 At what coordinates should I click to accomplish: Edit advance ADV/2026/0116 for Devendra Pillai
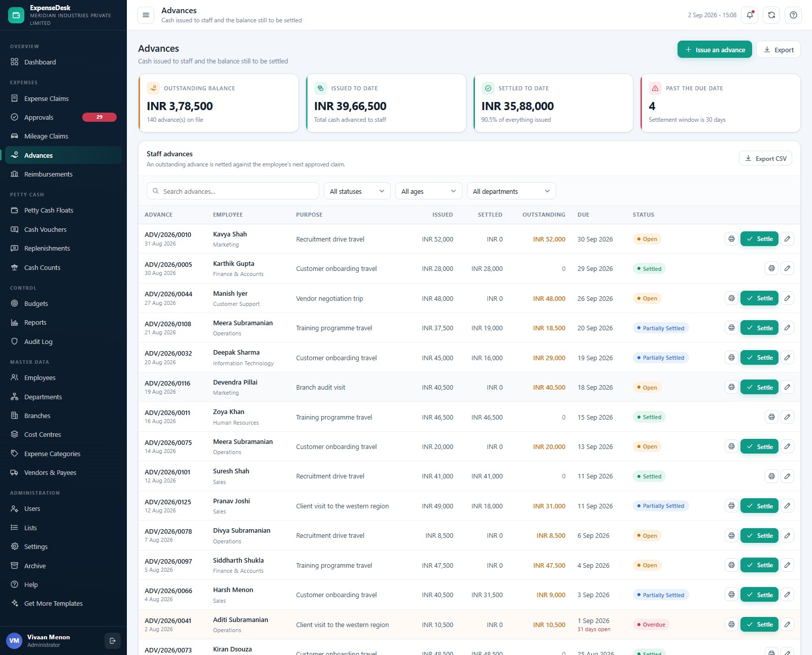tap(787, 387)
